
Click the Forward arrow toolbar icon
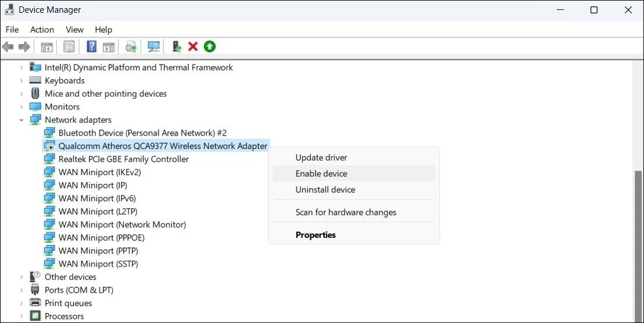[24, 47]
